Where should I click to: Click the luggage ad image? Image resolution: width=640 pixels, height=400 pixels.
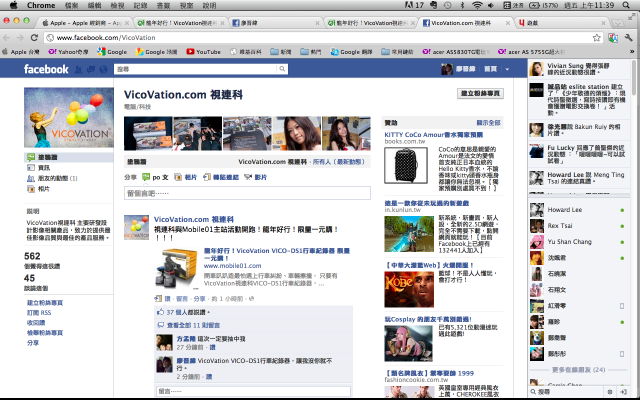tap(406, 165)
